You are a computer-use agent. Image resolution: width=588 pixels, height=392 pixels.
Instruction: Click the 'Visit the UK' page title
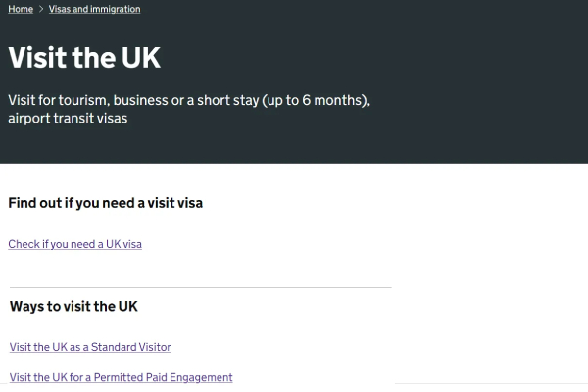[84, 58]
